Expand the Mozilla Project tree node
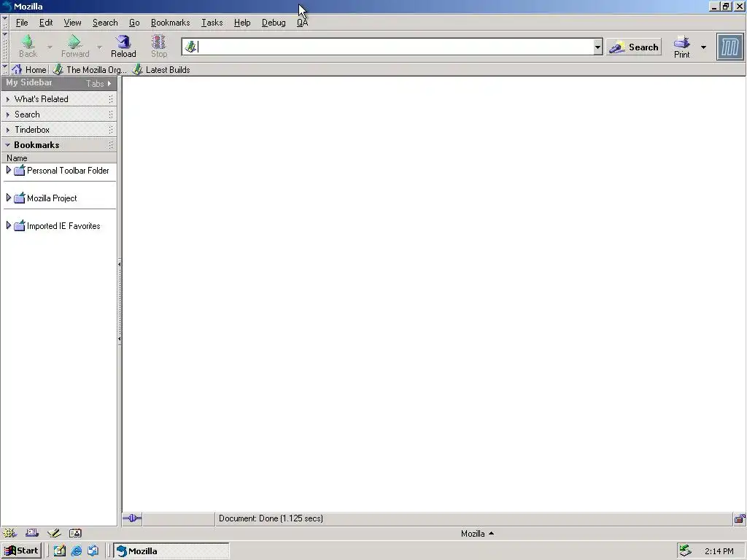 [8, 197]
